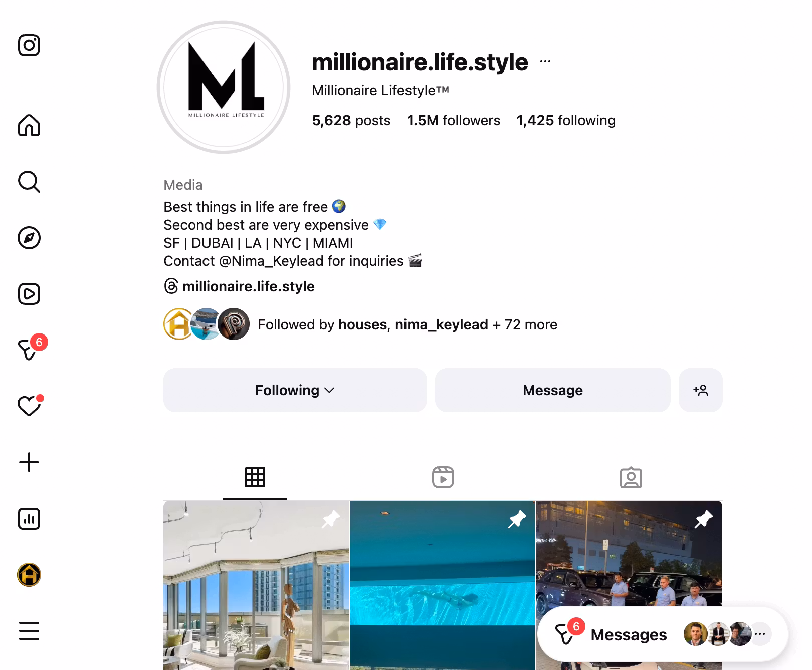Open the Dashboard chart icon
812x670 pixels.
pos(29,519)
